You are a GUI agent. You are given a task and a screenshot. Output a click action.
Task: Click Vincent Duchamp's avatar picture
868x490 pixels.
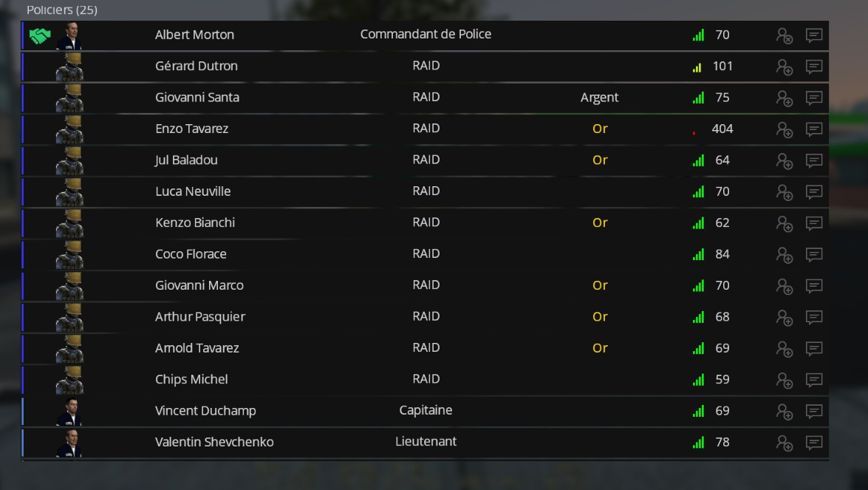(69, 412)
